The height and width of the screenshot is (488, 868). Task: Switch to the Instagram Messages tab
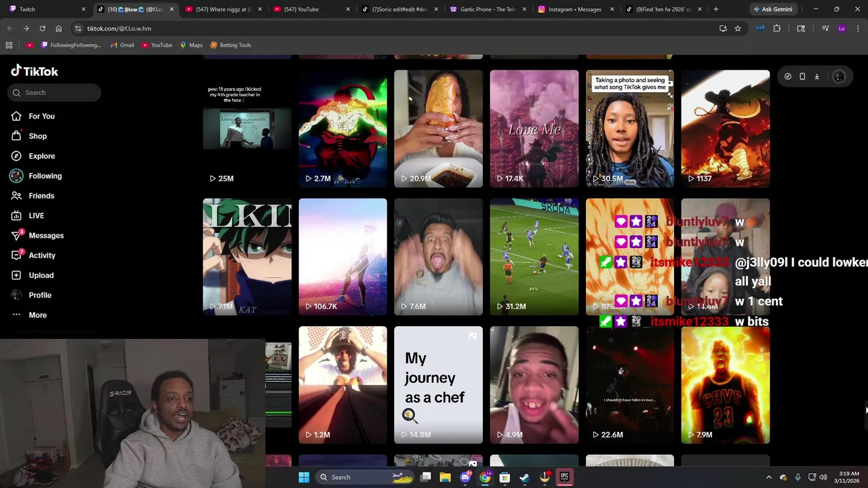(575, 9)
